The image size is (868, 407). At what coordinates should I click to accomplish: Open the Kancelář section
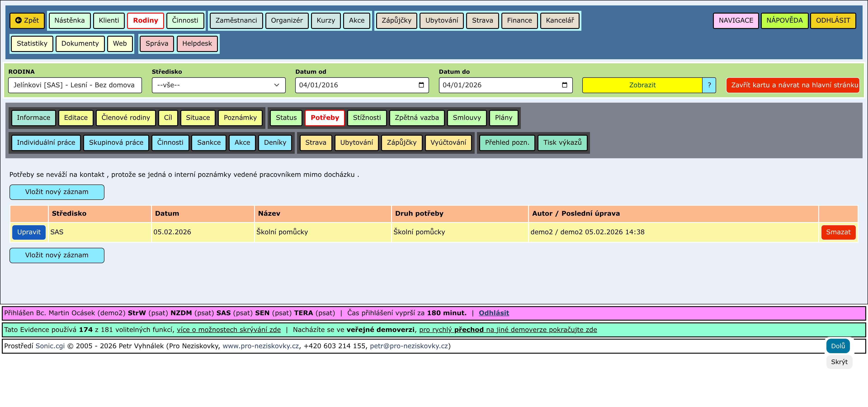(x=560, y=21)
